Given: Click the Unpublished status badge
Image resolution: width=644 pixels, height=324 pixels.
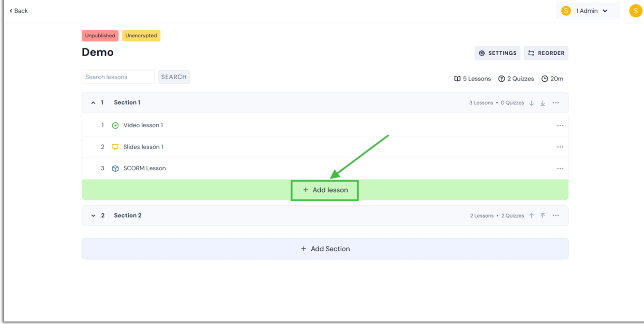Looking at the screenshot, I should click(x=100, y=36).
